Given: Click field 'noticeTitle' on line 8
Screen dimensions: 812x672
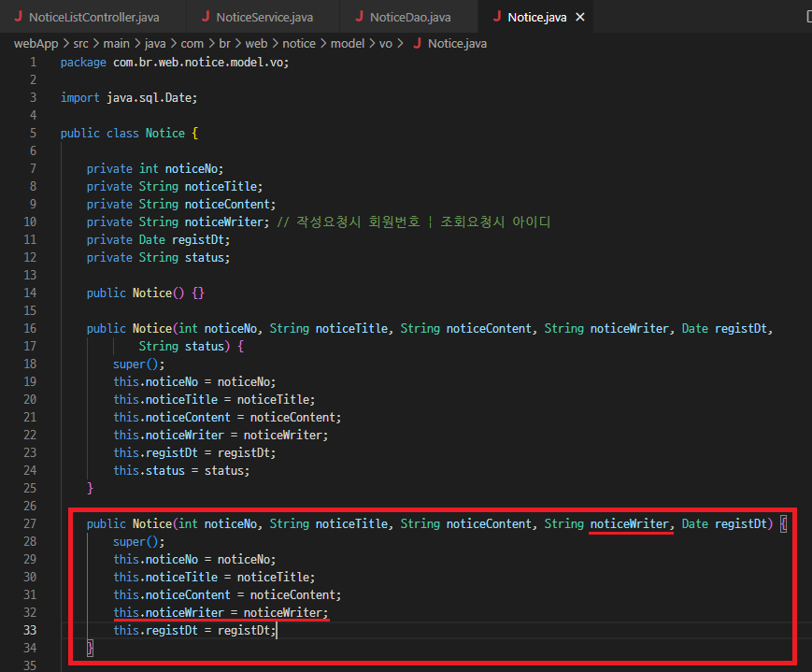Looking at the screenshot, I should tap(221, 187).
